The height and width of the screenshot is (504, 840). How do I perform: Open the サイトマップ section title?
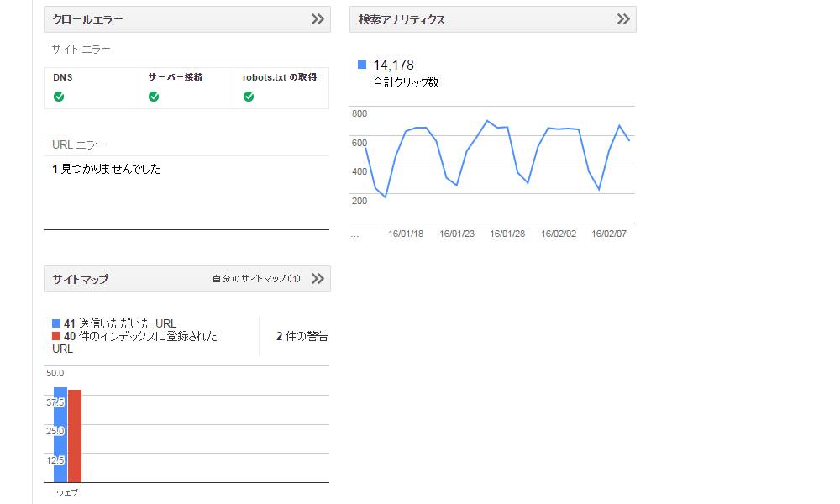(x=81, y=279)
